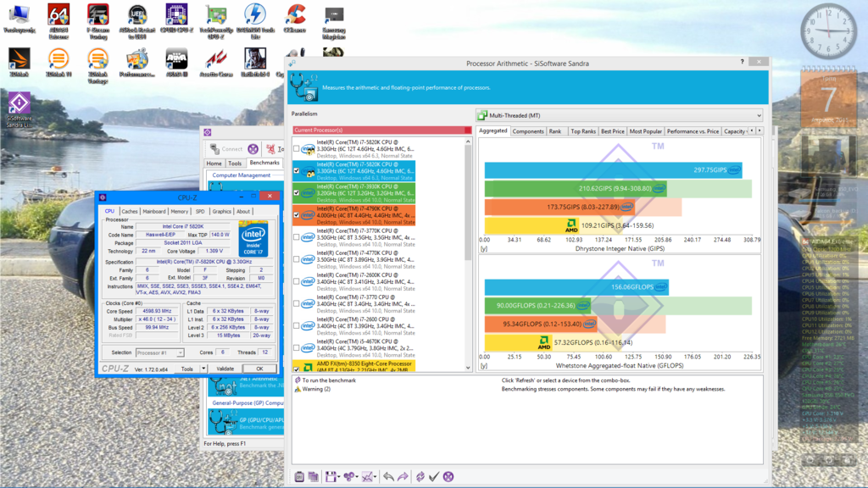The width and height of the screenshot is (868, 488).
Task: Click the purple gears engine icon
Action: pyautogui.click(x=348, y=476)
